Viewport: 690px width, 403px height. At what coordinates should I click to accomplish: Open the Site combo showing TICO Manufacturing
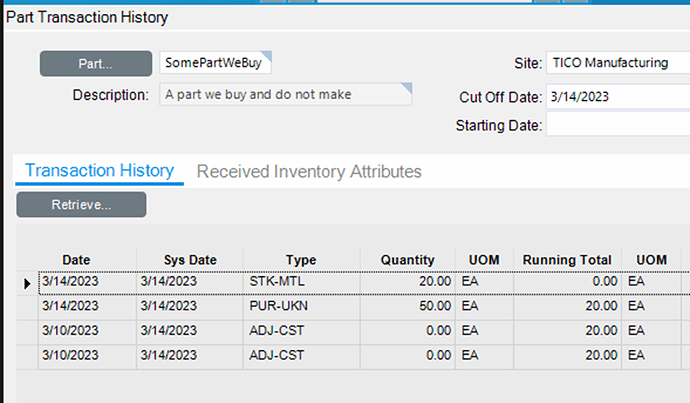click(617, 62)
